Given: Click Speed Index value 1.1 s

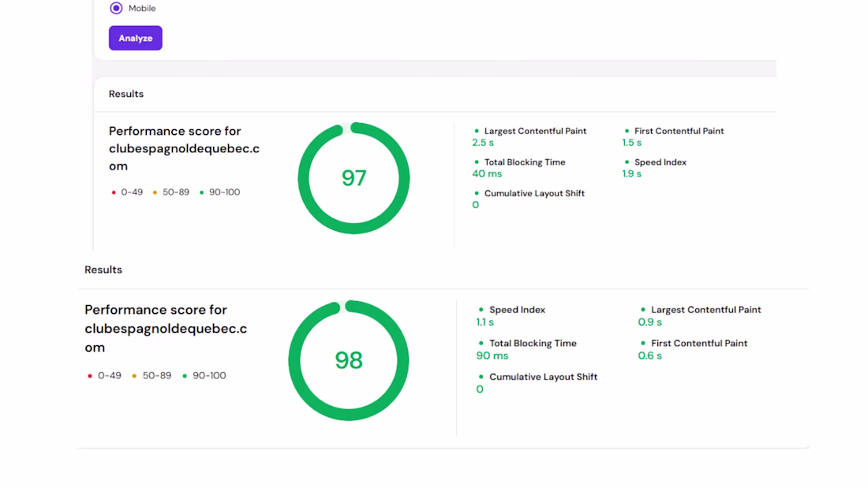Looking at the screenshot, I should pyautogui.click(x=485, y=322).
